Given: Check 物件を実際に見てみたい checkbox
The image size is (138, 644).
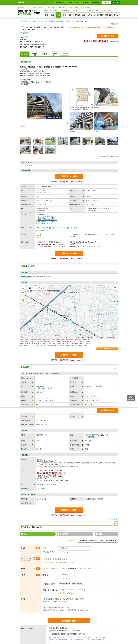Looking at the screenshot, I should [50, 628].
